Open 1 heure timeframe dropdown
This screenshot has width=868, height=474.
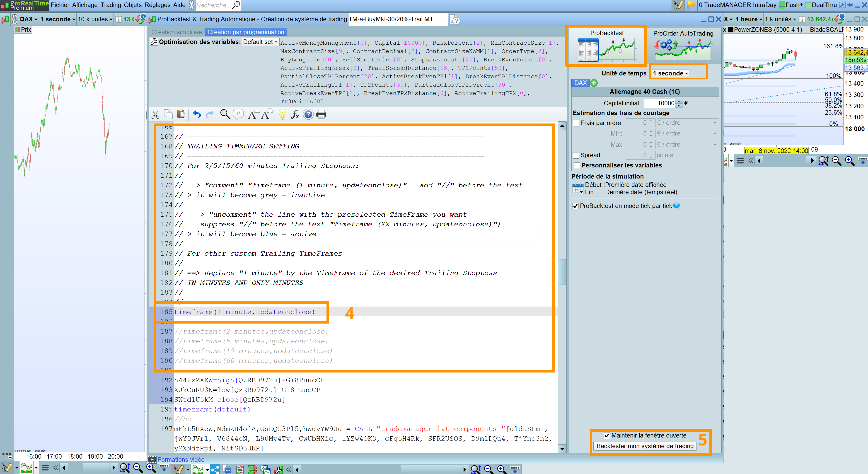click(749, 19)
